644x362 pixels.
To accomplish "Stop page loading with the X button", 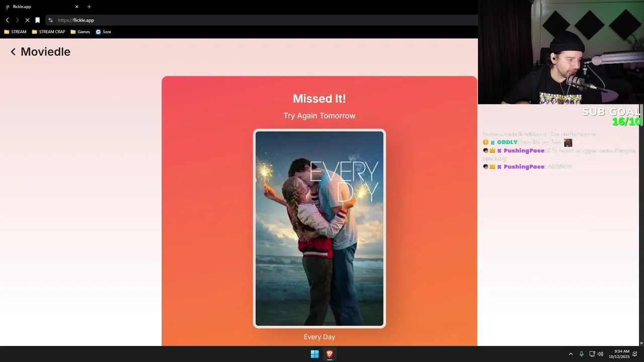I will 27,20.
